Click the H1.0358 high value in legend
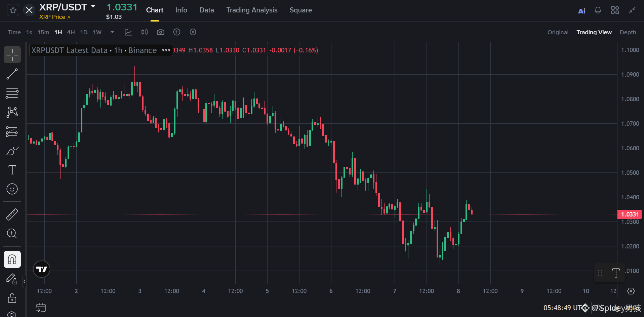The height and width of the screenshot is (317, 644). click(201, 50)
